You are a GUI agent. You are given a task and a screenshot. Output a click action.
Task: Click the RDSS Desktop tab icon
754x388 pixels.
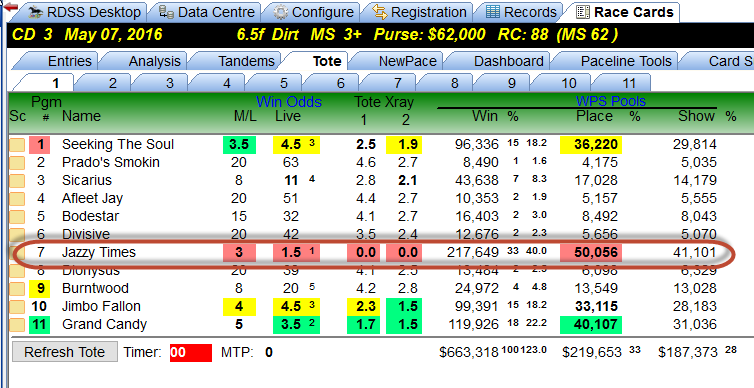(36, 12)
